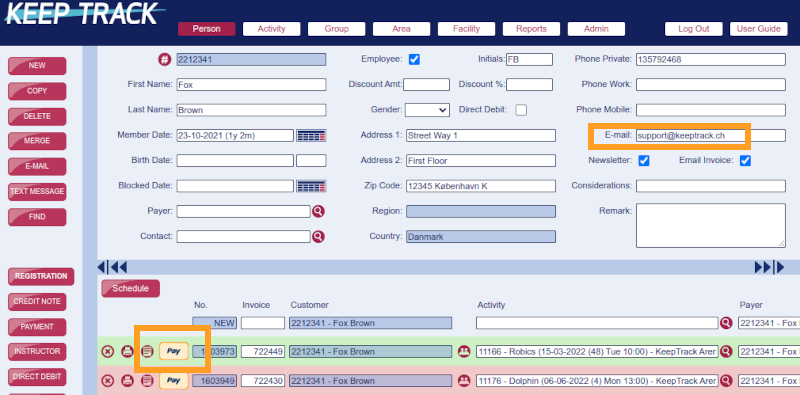
Task: Jump to first record arrow
Action: [x=103, y=267]
